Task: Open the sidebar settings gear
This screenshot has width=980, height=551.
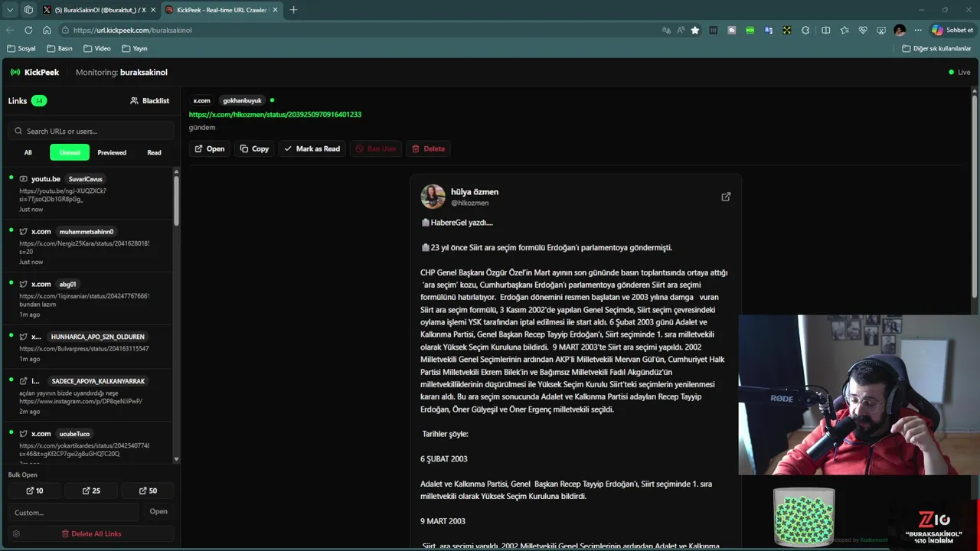Action: click(x=16, y=533)
